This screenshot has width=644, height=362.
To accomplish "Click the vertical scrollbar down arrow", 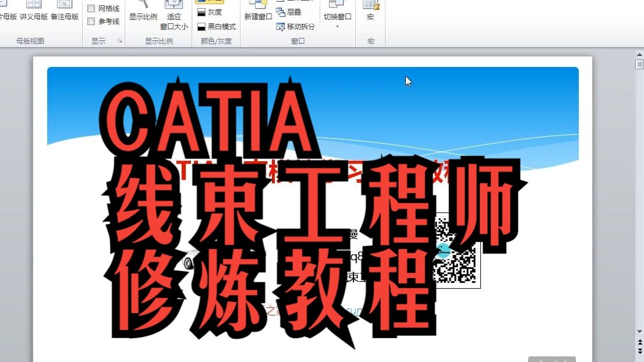I will [x=639, y=331].
